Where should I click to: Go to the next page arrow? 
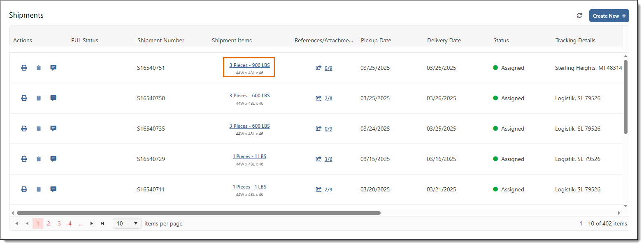click(92, 223)
